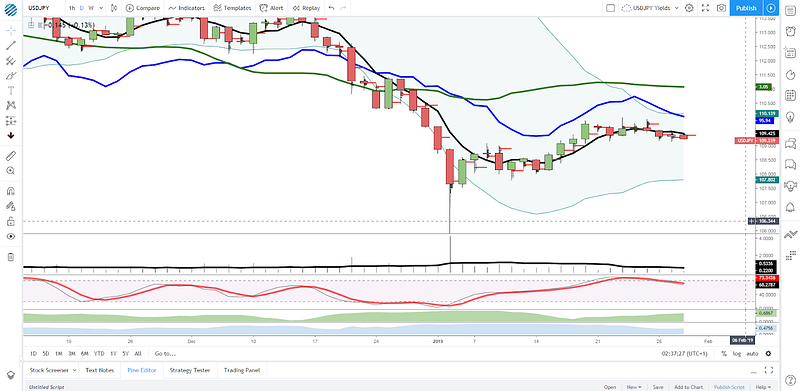Open chart properties gear icon
The height and width of the screenshot is (391, 800).
(x=689, y=8)
